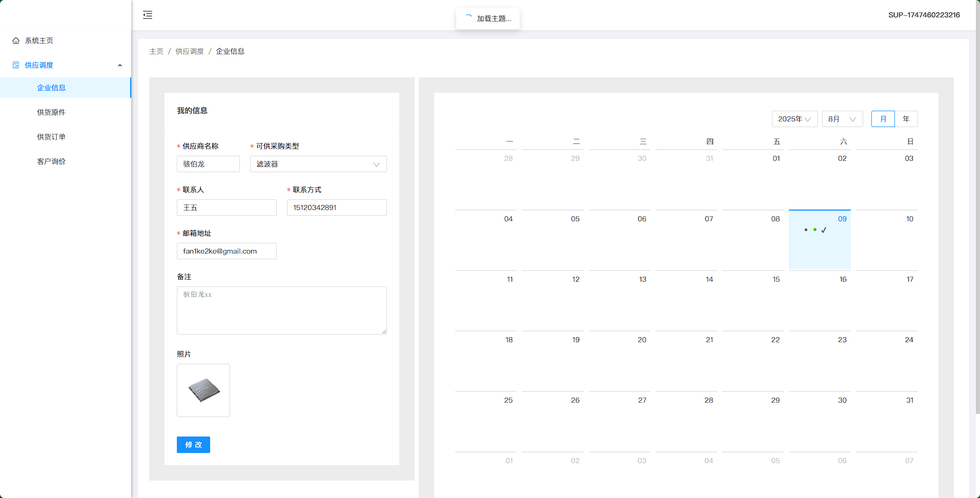Image resolution: width=980 pixels, height=498 pixels.
Task: Switch calendar to 年 year view
Action: click(906, 119)
